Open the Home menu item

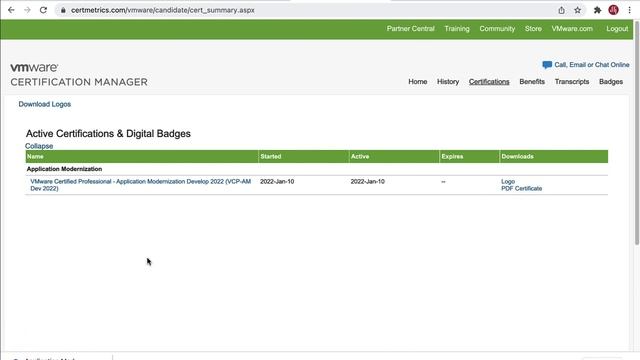tap(418, 82)
